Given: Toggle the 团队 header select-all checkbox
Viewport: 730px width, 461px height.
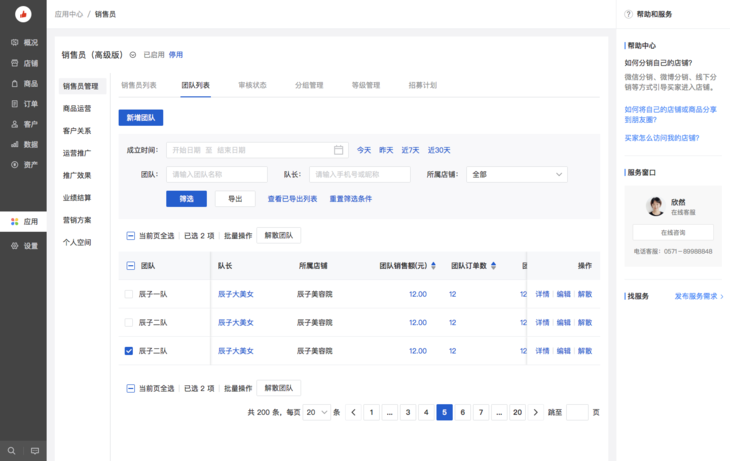Looking at the screenshot, I should tap(130, 266).
